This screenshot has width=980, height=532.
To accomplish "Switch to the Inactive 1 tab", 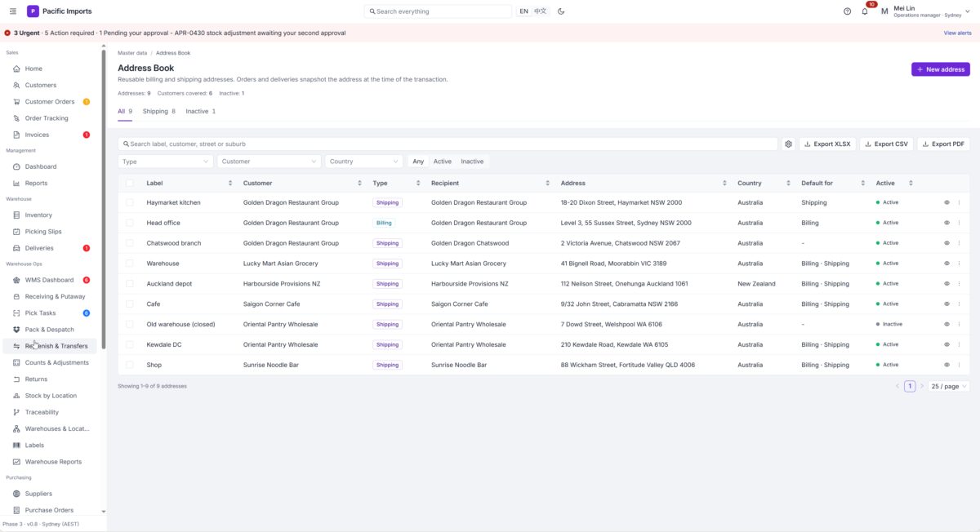I will [x=201, y=111].
